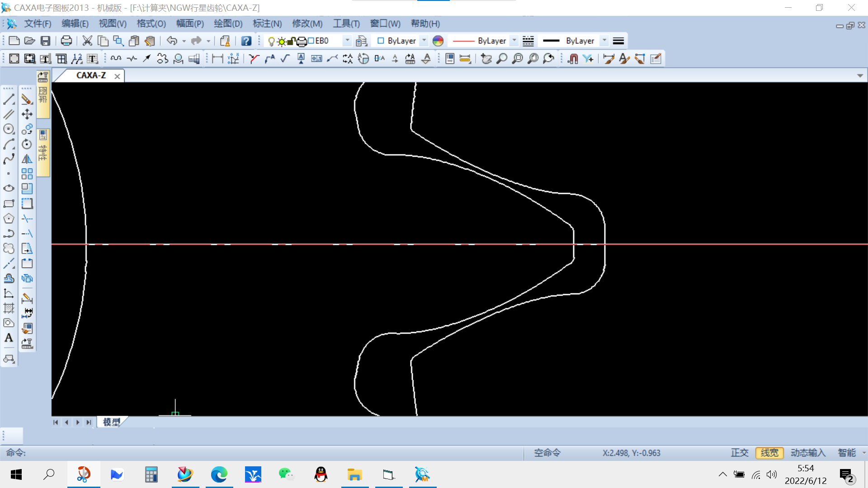
Task: Open Microsoft Edge from the taskbar
Action: point(219,474)
